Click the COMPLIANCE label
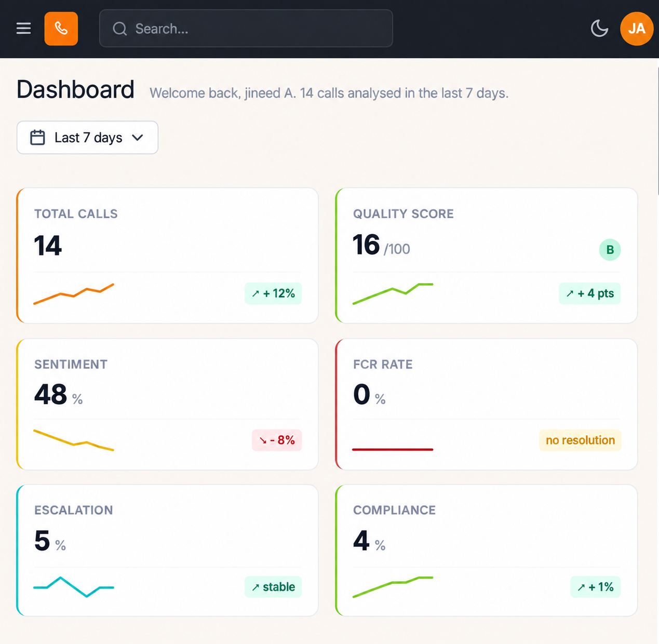This screenshot has height=644, width=659. coord(395,511)
